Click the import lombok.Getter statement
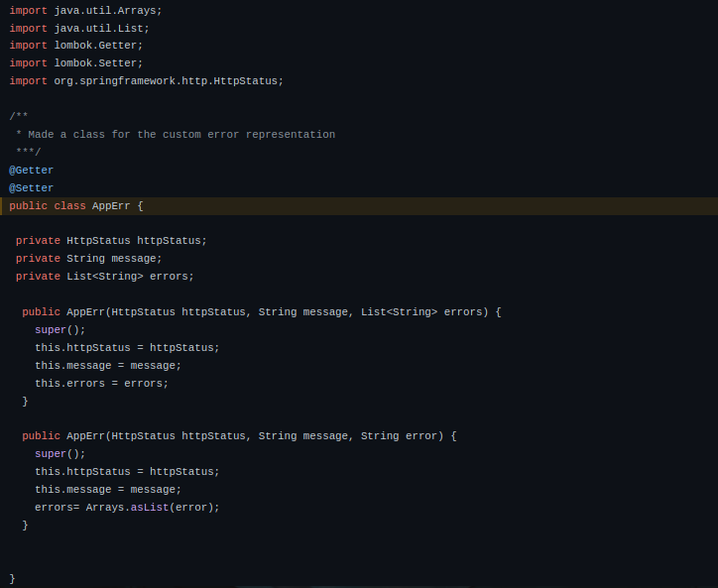The width and height of the screenshot is (718, 588). click(x=76, y=46)
